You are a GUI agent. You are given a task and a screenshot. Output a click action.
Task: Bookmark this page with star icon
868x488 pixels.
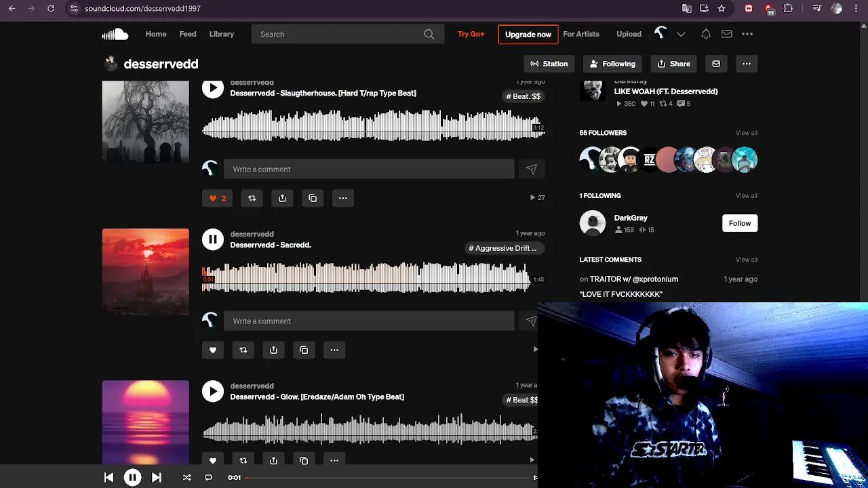pyautogui.click(x=722, y=8)
